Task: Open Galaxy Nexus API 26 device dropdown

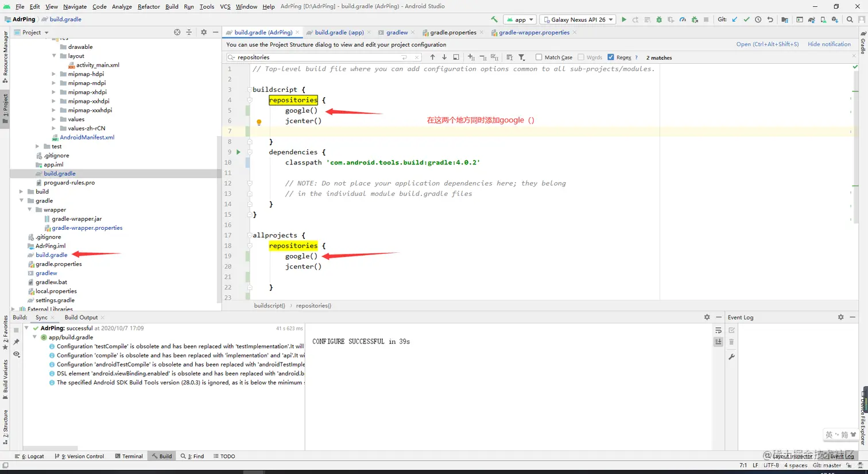Action: [x=578, y=20]
